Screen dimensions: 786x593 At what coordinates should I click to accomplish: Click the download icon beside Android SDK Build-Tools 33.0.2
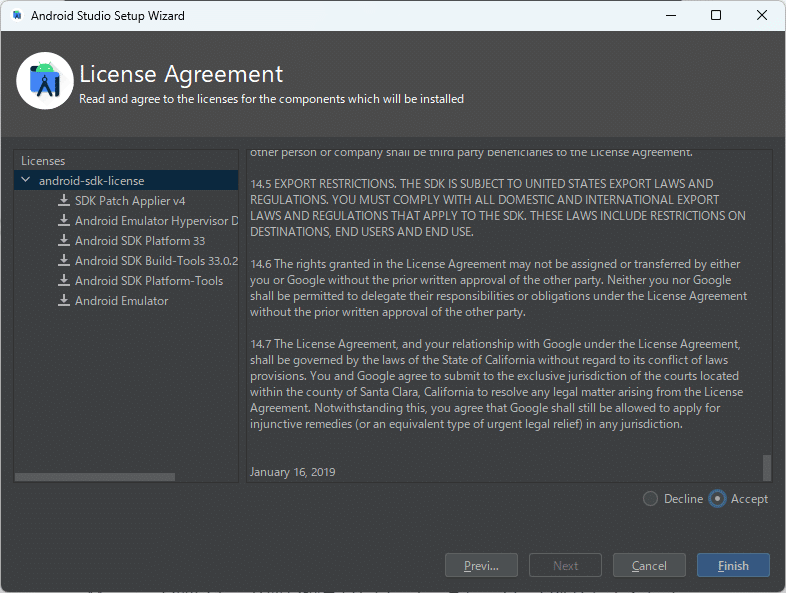pyautogui.click(x=64, y=261)
